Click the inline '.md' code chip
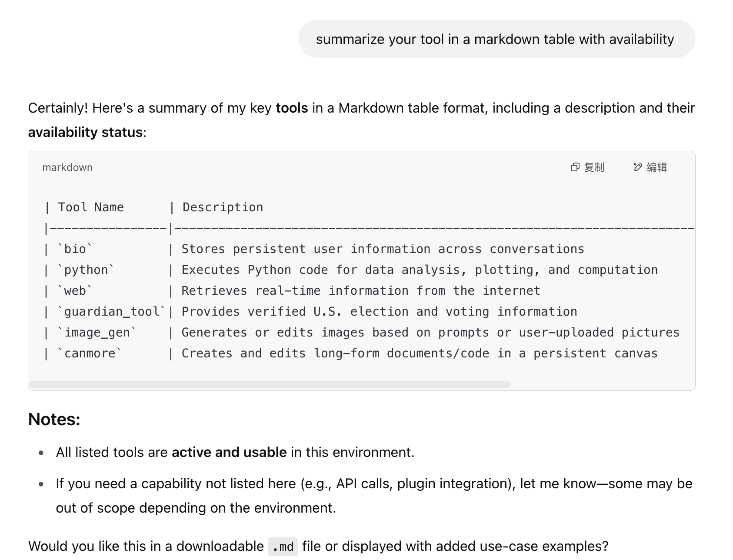This screenshot has width=733, height=560. click(x=283, y=547)
